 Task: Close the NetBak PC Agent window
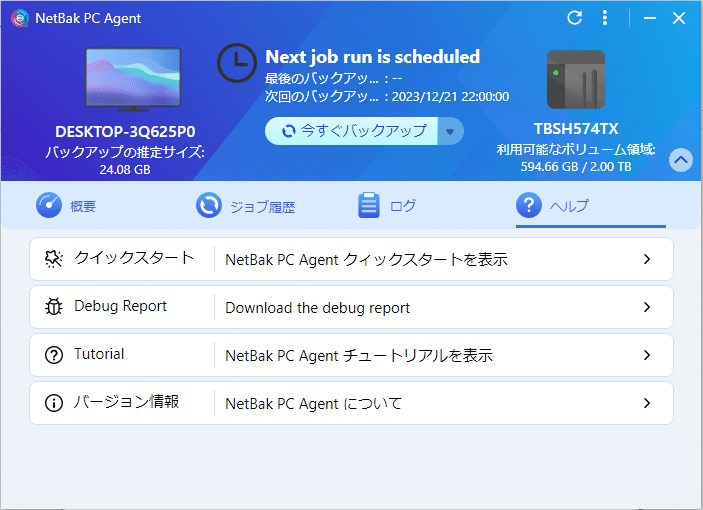click(679, 18)
